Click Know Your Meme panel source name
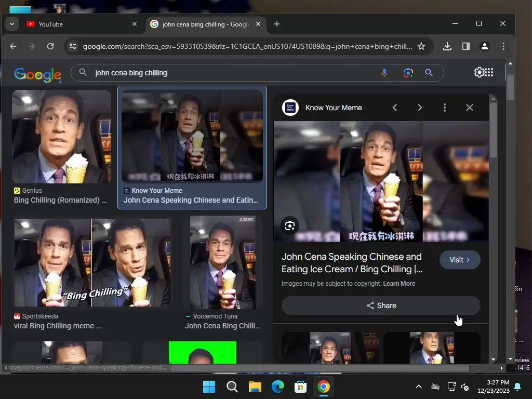Screen dimensions: 532x399 [x=334, y=108]
